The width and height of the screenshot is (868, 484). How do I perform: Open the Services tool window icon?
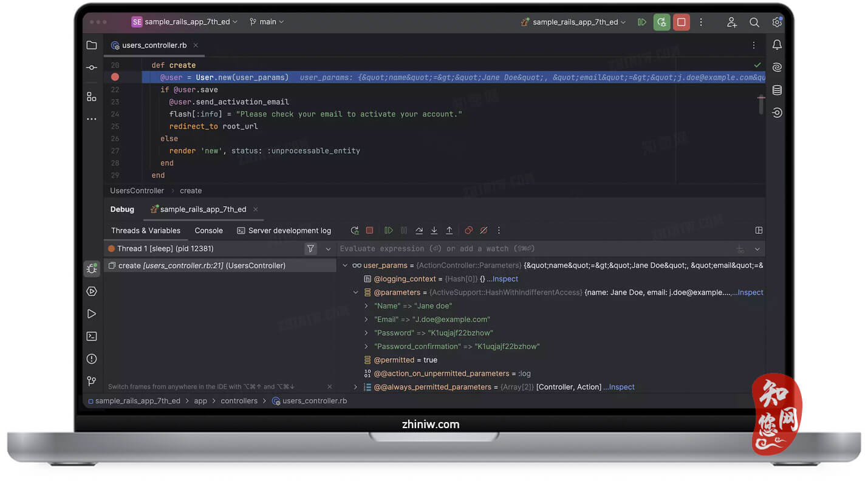(x=92, y=291)
